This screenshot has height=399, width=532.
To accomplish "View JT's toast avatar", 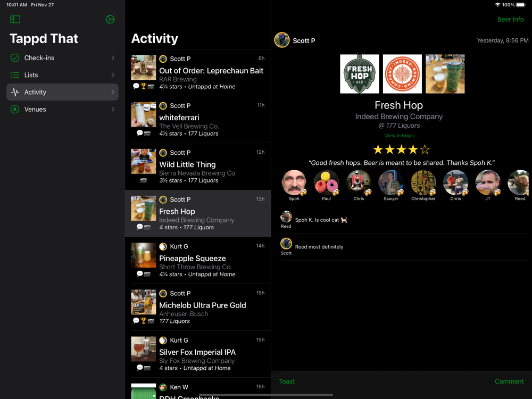I will click(487, 183).
